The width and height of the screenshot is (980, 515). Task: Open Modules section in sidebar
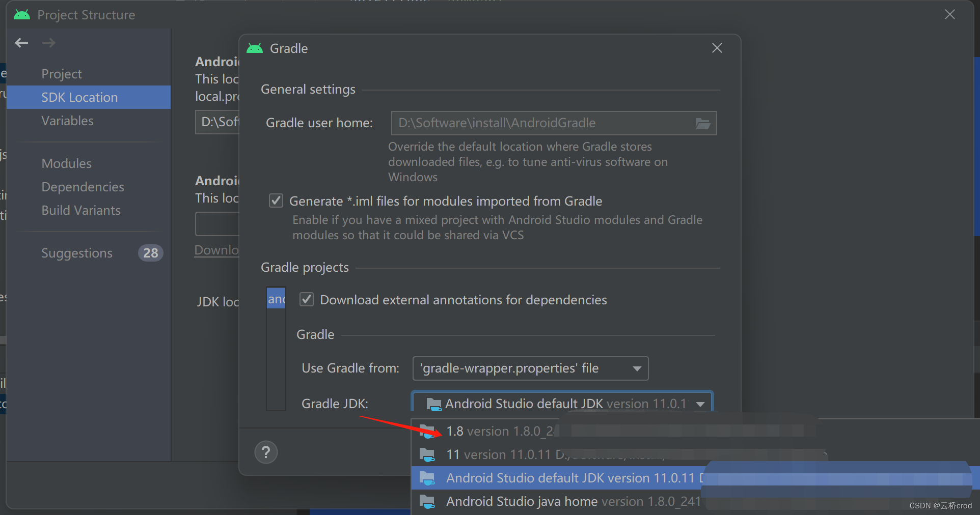[67, 163]
